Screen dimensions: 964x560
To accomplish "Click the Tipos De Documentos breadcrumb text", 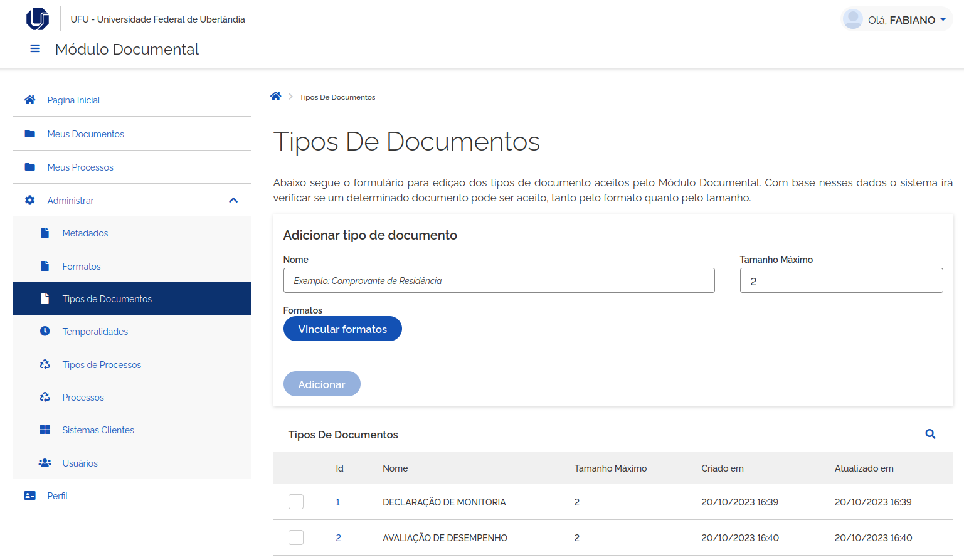I will 337,97.
